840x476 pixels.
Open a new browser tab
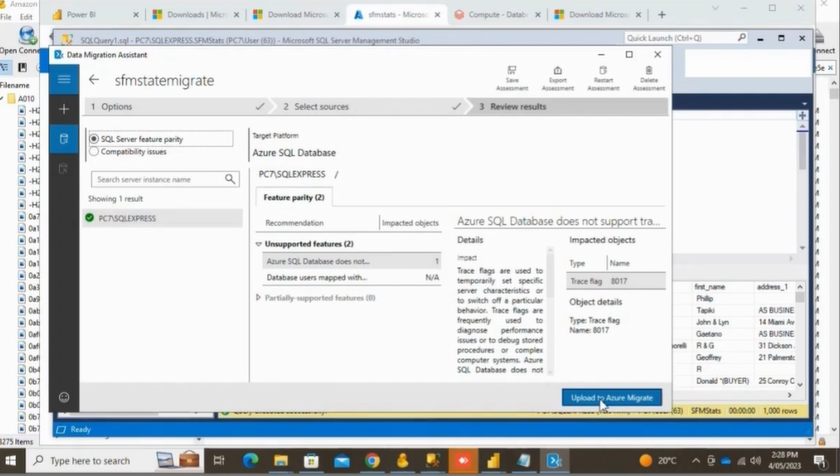coord(662,14)
